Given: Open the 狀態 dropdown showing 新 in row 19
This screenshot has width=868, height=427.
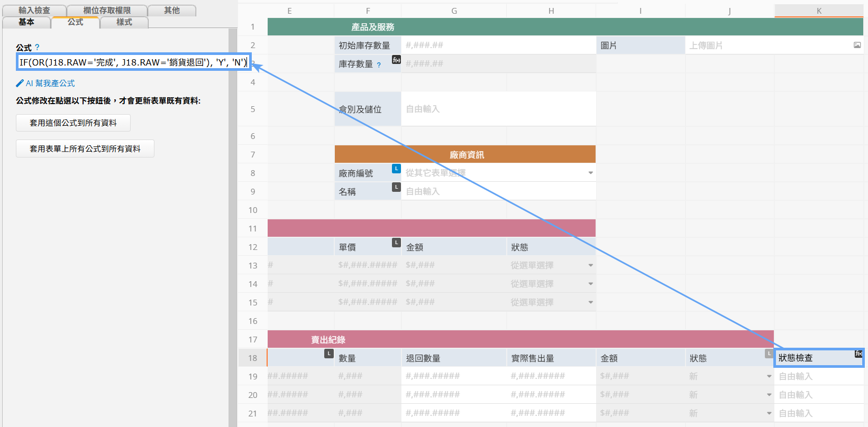Looking at the screenshot, I should 769,376.
